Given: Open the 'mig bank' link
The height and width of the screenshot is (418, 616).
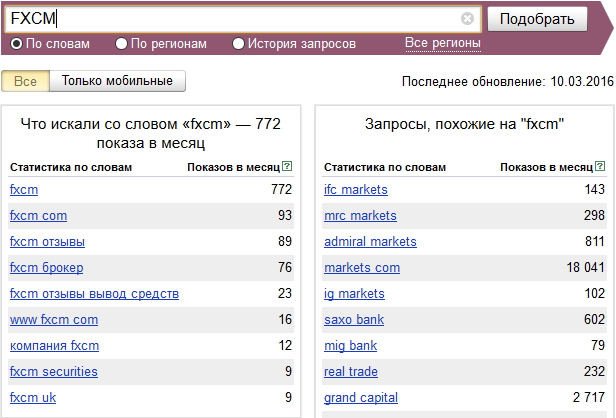Looking at the screenshot, I should [350, 346].
